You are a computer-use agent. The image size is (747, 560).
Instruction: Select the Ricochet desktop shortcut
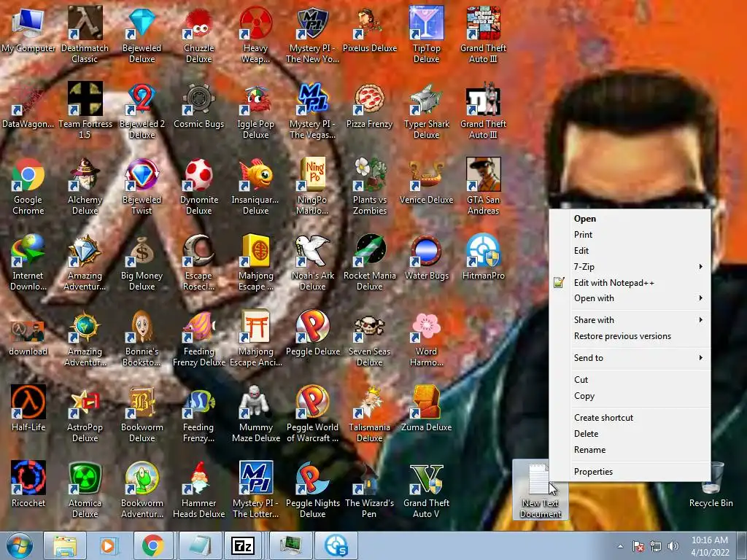tap(28, 484)
